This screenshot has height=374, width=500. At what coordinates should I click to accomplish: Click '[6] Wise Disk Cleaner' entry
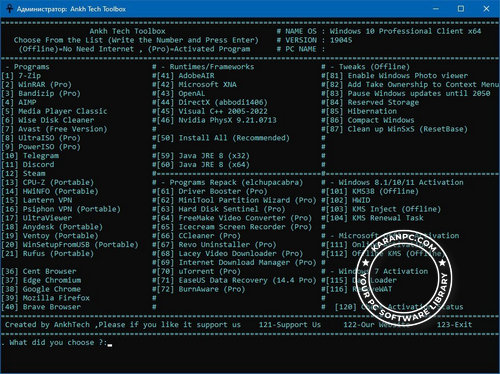(48, 120)
